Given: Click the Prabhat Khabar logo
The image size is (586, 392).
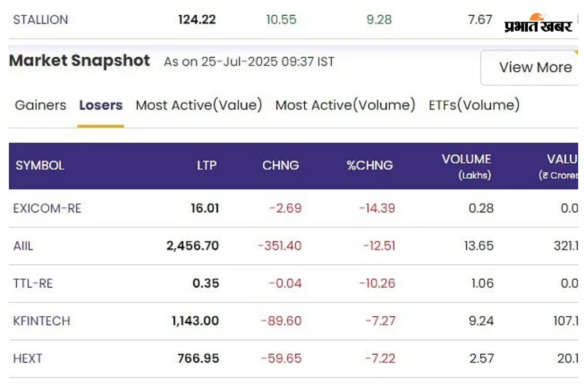Looking at the screenshot, I should [538, 23].
